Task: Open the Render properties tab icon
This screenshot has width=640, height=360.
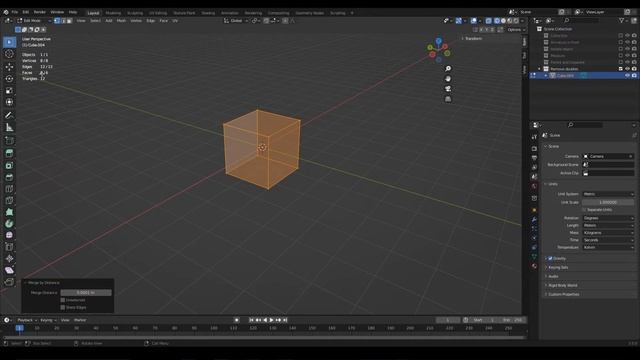Action: point(534,149)
